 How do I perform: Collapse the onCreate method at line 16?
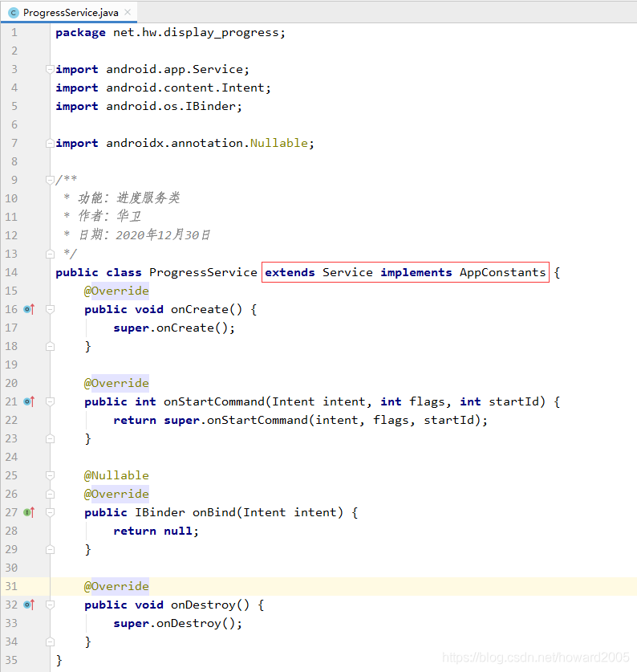tap(50, 309)
